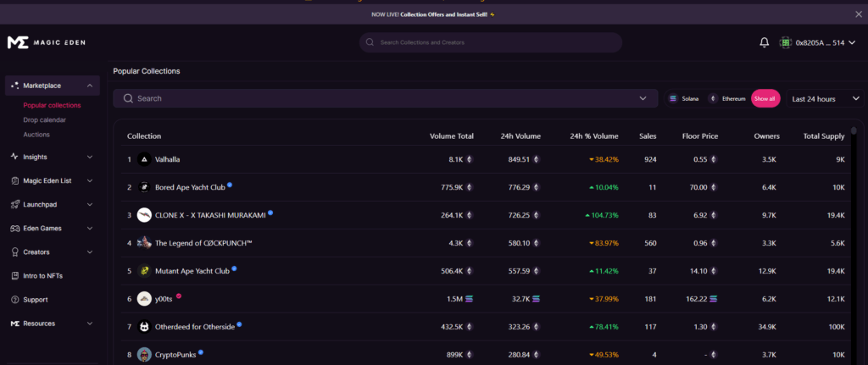868x365 pixels.
Task: Select the CryptoPunks collection icon
Action: (144, 354)
